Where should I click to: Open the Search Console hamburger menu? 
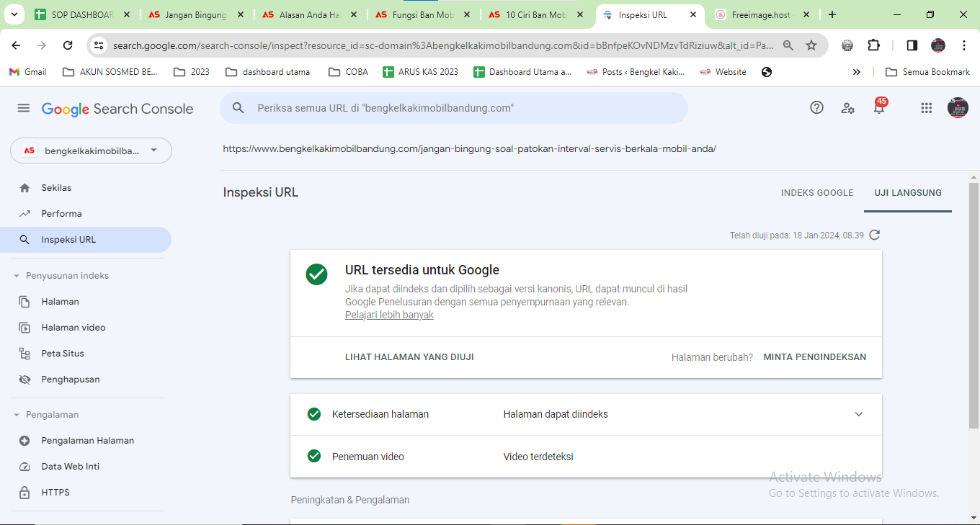[x=24, y=108]
